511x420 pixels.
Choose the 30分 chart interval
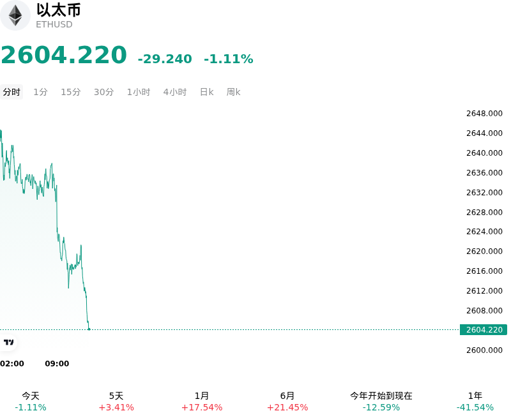click(103, 92)
